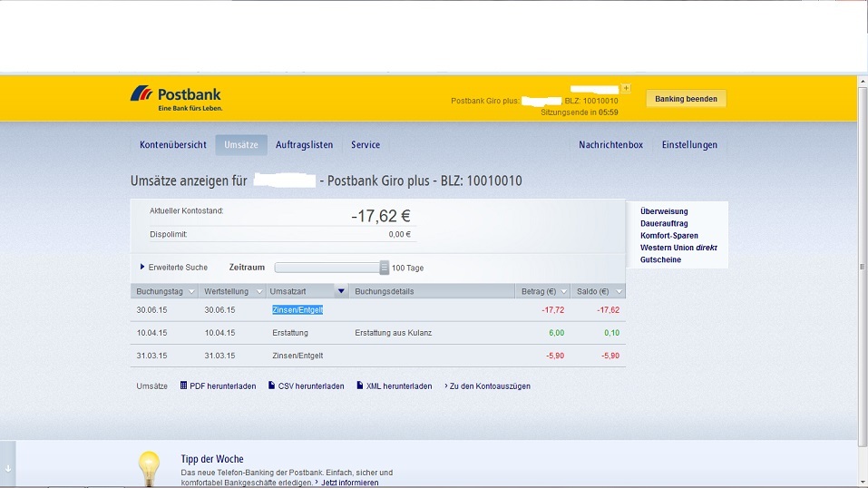Click Erstattung aus Kulanz booking details
Image resolution: width=868 pixels, height=488 pixels.
(x=393, y=333)
